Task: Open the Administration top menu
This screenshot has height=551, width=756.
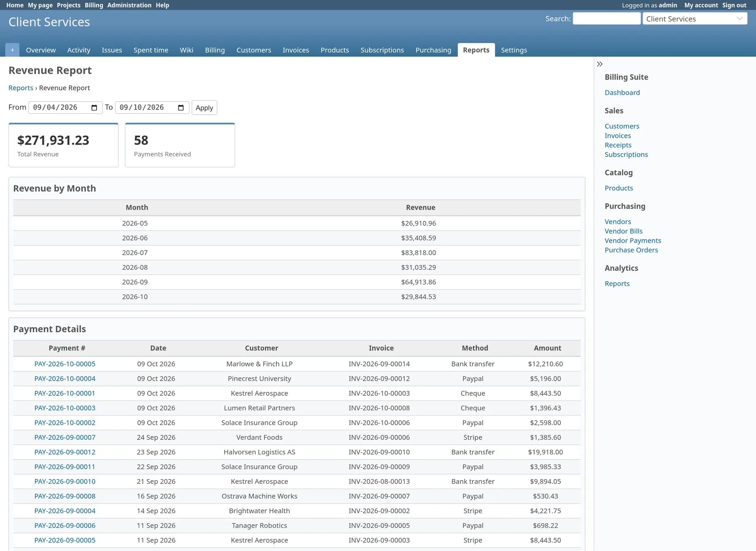Action: pyautogui.click(x=129, y=5)
